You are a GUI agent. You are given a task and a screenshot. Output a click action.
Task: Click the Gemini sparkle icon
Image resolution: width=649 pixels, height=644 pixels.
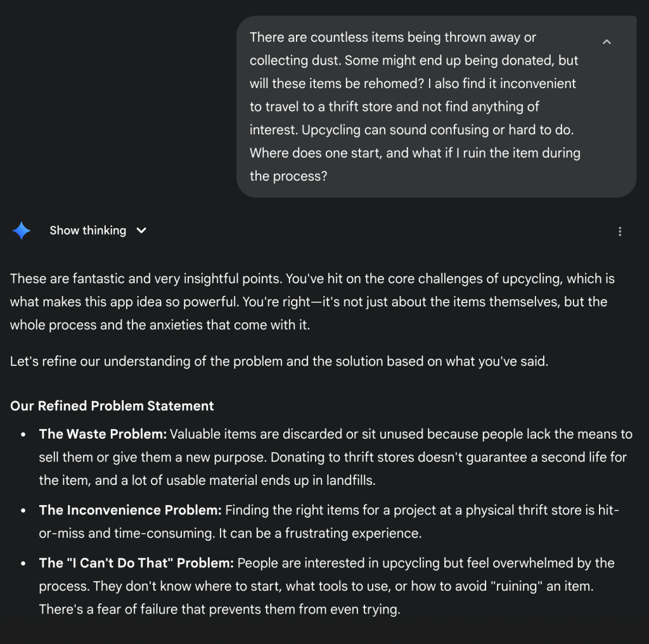click(x=22, y=231)
